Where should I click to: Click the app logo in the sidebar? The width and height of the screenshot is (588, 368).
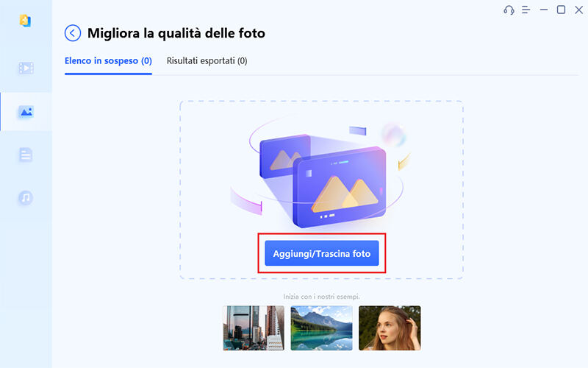click(x=25, y=21)
